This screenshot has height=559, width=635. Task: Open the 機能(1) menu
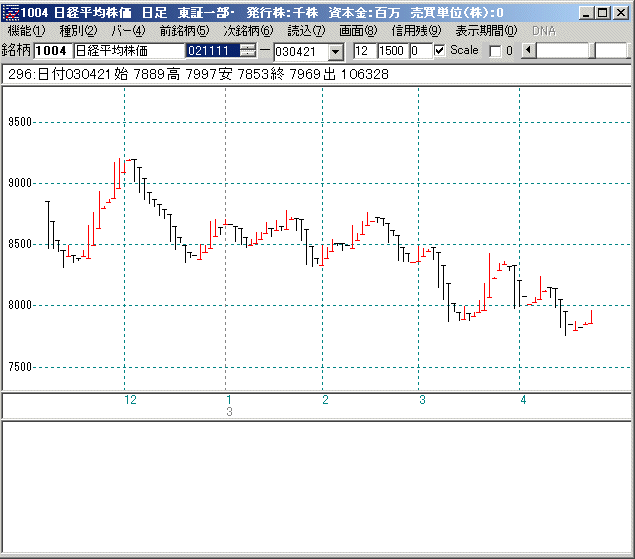pyautogui.click(x=27, y=31)
